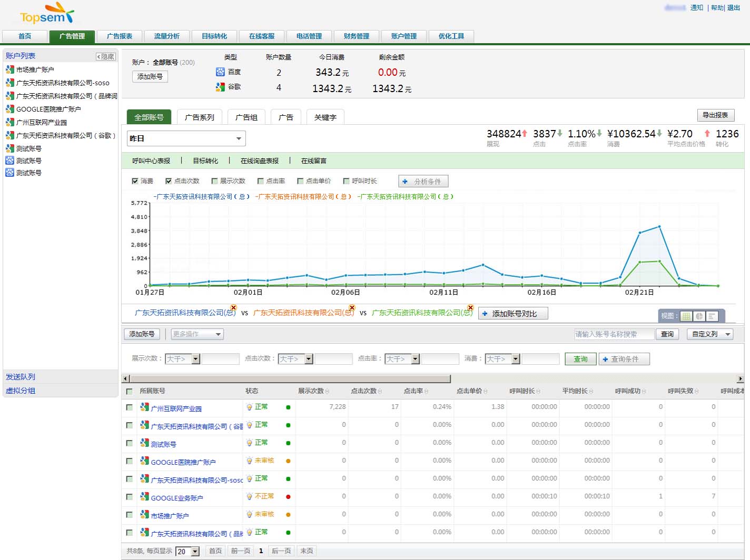Toggle the 消费 chart checkbox
This screenshot has height=560, width=750.
[135, 181]
